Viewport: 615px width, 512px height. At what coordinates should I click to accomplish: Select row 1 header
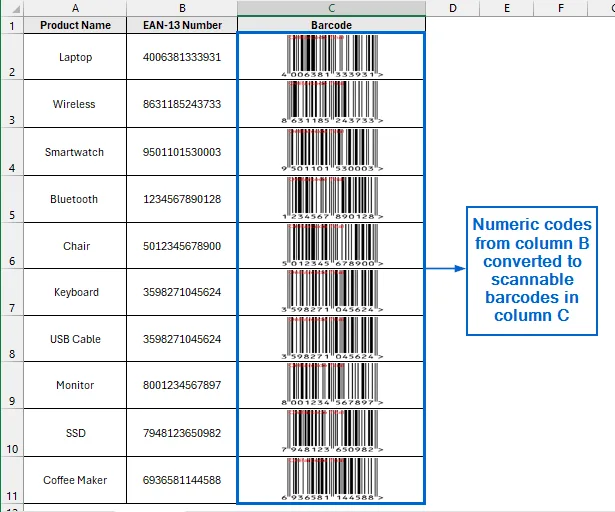click(12, 25)
